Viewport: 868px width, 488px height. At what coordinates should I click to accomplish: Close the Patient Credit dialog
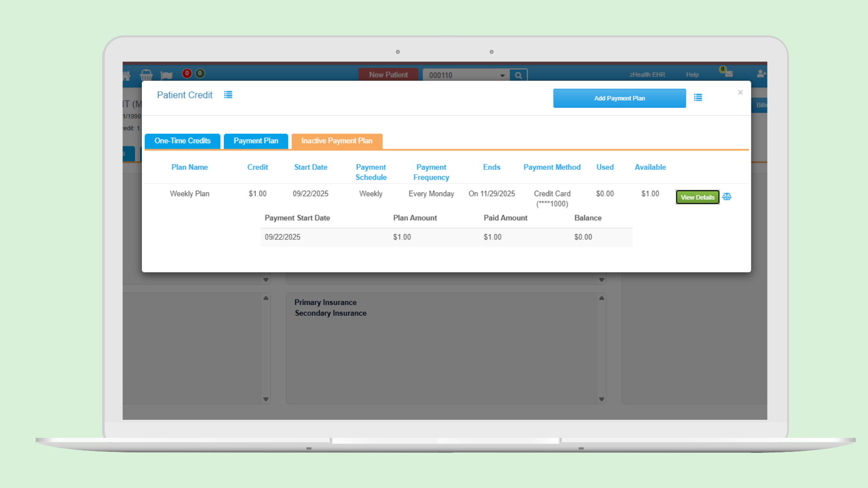tap(740, 93)
